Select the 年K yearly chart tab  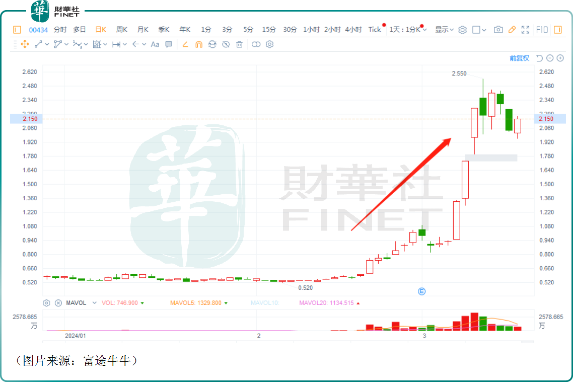185,30
